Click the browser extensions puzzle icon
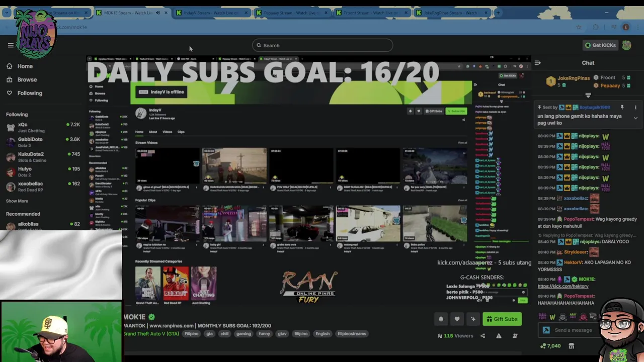 [x=596, y=27]
